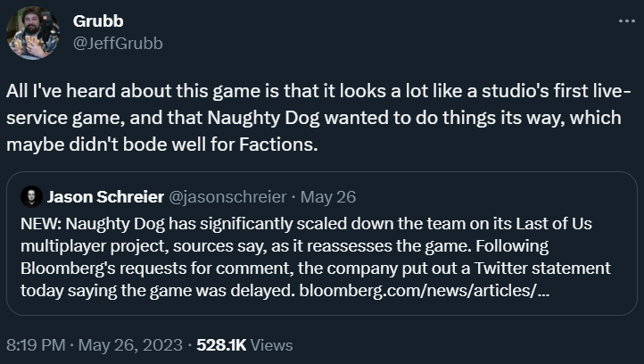Click the Views label
The height and width of the screenshot is (364, 644).
tap(272, 344)
